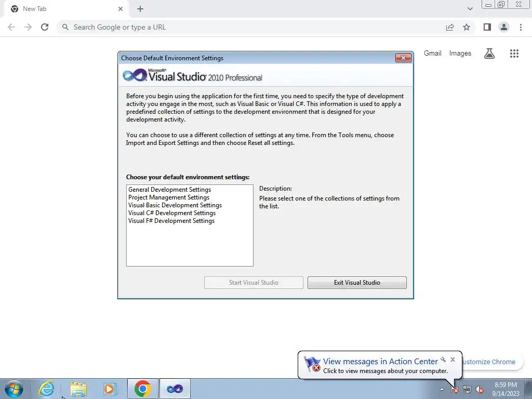Open notification balloon wrench options icon
Screen dimensions: 532x399
pos(443,360)
